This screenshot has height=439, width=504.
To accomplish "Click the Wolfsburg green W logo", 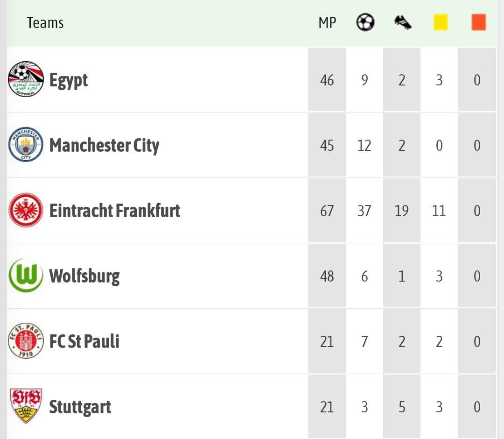I will tap(26, 276).
